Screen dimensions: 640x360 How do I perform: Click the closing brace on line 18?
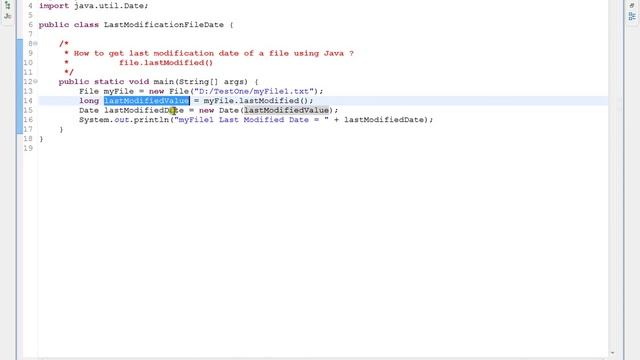pyautogui.click(x=41, y=139)
